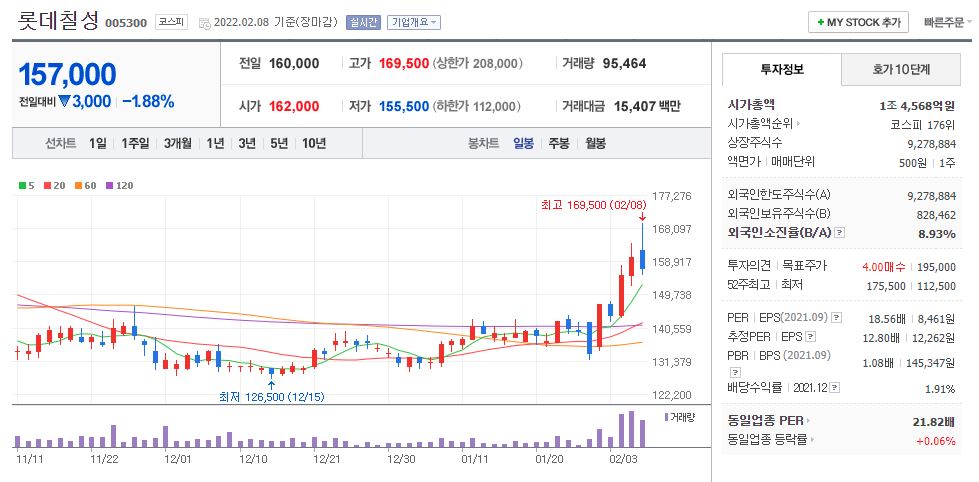979x482 pixels.
Task: Click the stock code 005300
Action: (126, 24)
